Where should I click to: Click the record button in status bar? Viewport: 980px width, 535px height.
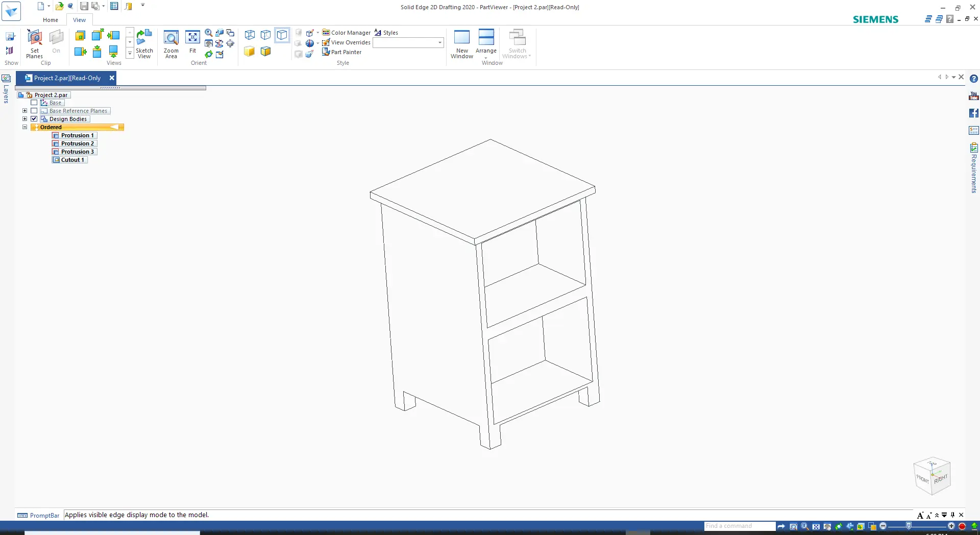pos(962,526)
